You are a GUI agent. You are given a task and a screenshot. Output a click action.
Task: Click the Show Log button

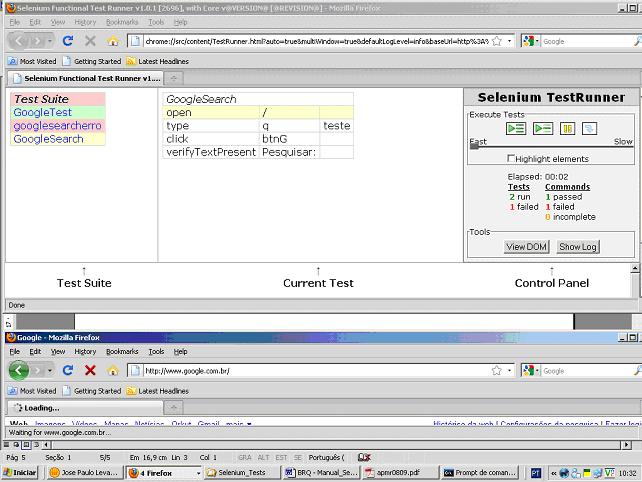click(578, 247)
